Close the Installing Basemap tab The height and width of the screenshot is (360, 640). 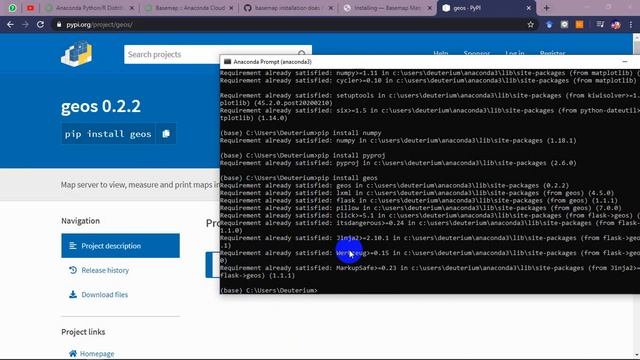[x=430, y=8]
